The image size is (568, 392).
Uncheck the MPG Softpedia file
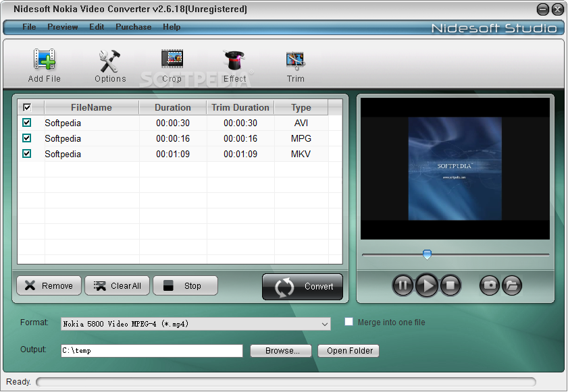click(x=26, y=138)
